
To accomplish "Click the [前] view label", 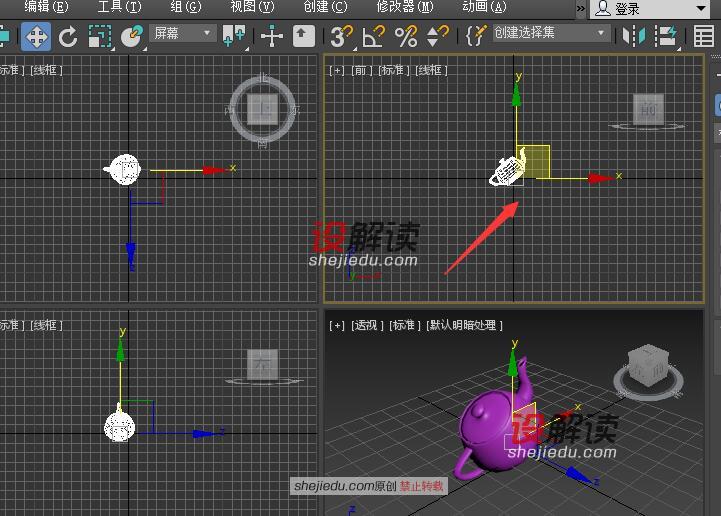I will [361, 70].
